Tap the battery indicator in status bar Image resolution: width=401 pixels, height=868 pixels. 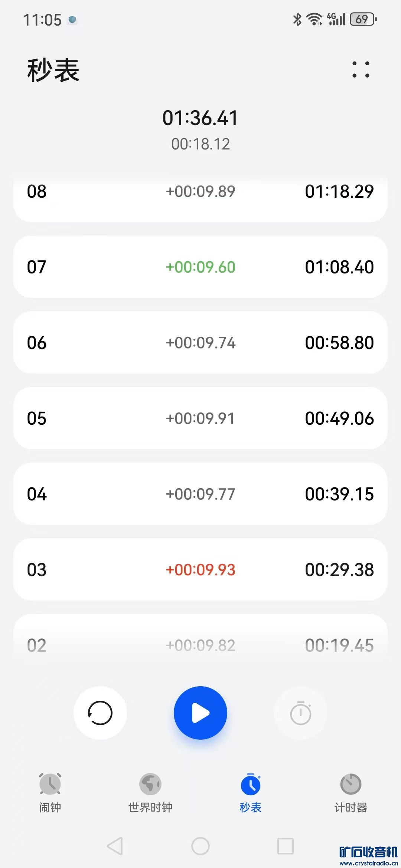click(x=363, y=19)
